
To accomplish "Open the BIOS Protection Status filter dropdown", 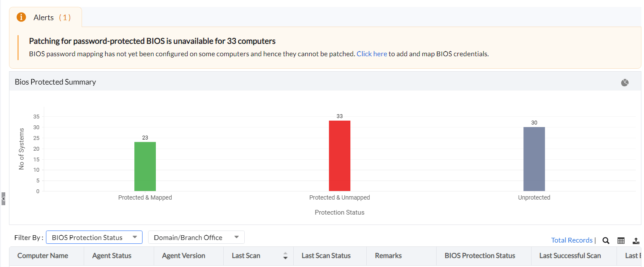I will (94, 237).
